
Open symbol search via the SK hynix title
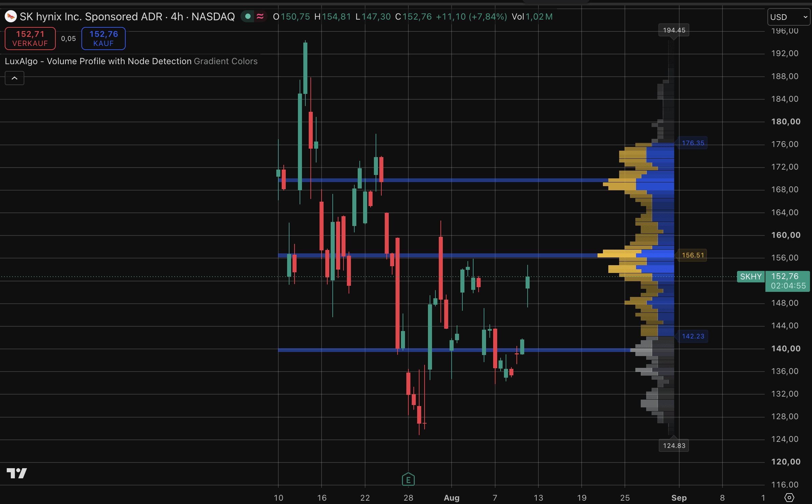pyautogui.click(x=127, y=17)
